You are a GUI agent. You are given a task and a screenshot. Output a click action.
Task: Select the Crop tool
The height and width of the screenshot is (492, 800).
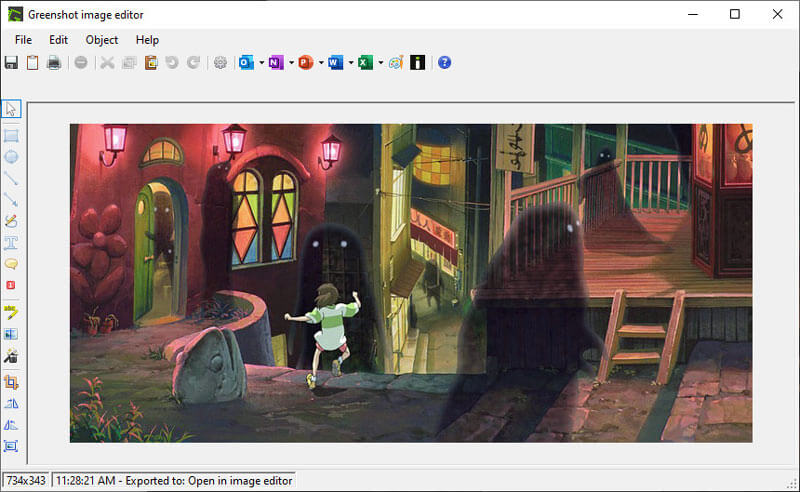pyautogui.click(x=11, y=382)
